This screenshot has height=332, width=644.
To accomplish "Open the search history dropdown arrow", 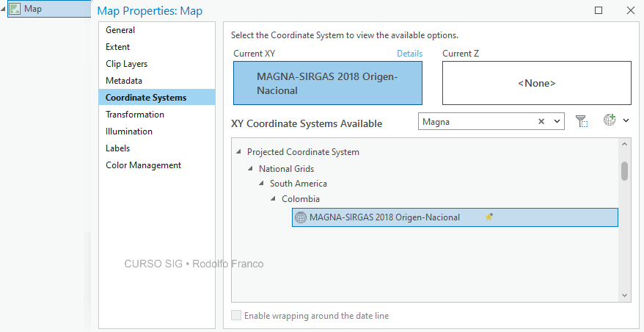I will (x=557, y=122).
